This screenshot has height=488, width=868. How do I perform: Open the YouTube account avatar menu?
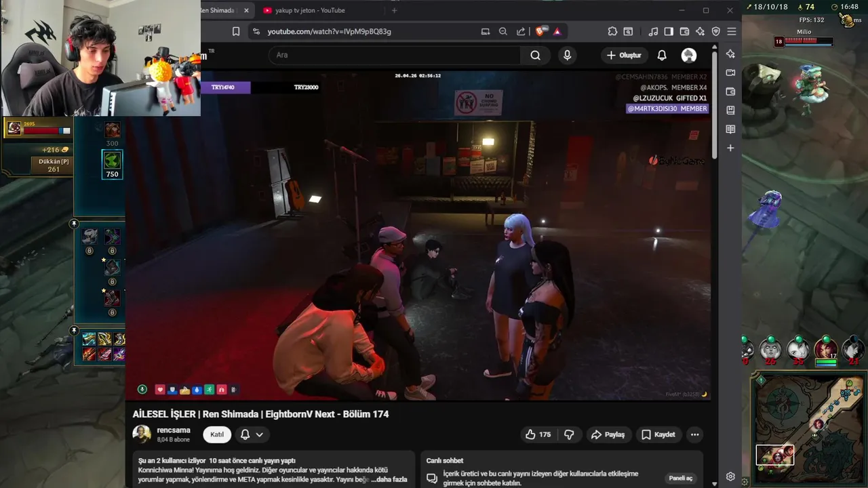pos(689,56)
